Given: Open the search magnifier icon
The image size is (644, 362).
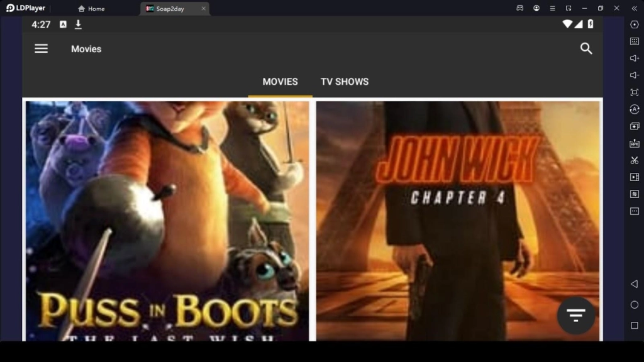Looking at the screenshot, I should click(x=586, y=48).
